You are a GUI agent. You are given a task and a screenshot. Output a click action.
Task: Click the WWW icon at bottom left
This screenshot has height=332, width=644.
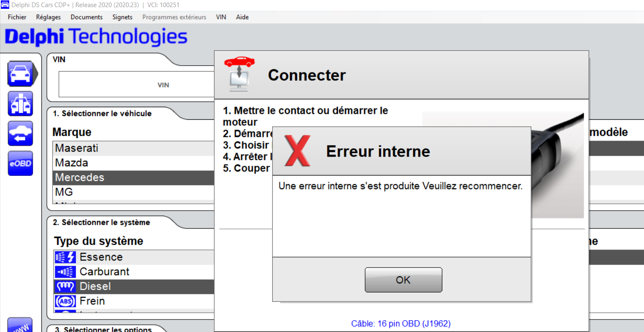20,325
